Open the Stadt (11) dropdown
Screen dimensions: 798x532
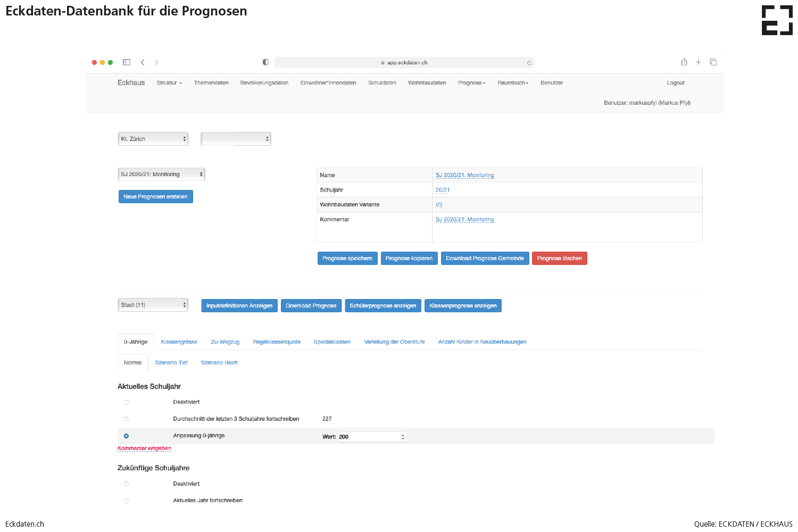point(153,305)
